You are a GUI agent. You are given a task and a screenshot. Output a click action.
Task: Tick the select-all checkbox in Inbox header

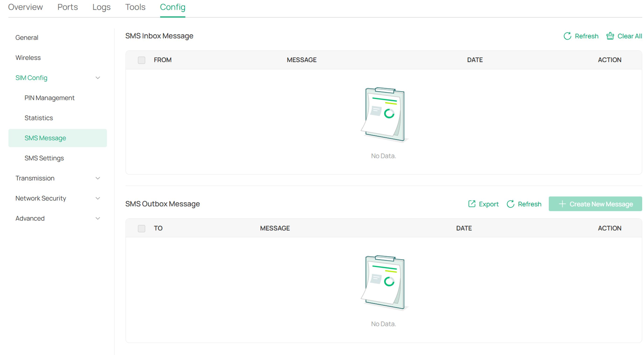(x=142, y=60)
